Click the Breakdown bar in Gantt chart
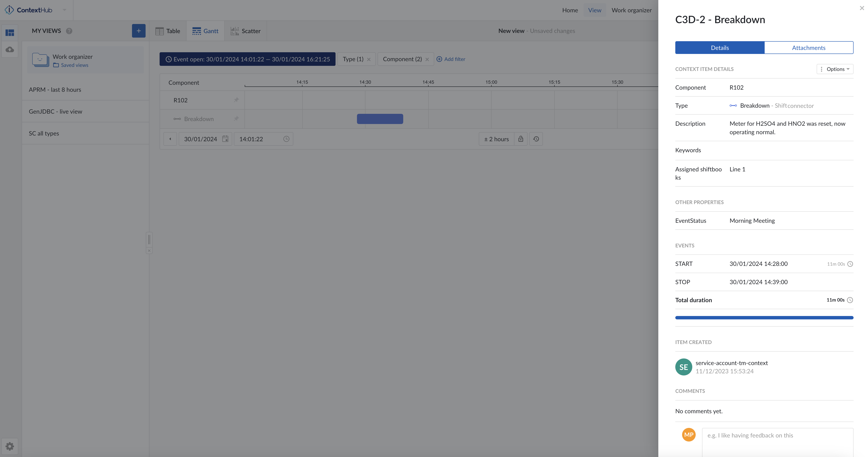Viewport: 868px width, 457px height. (x=380, y=119)
